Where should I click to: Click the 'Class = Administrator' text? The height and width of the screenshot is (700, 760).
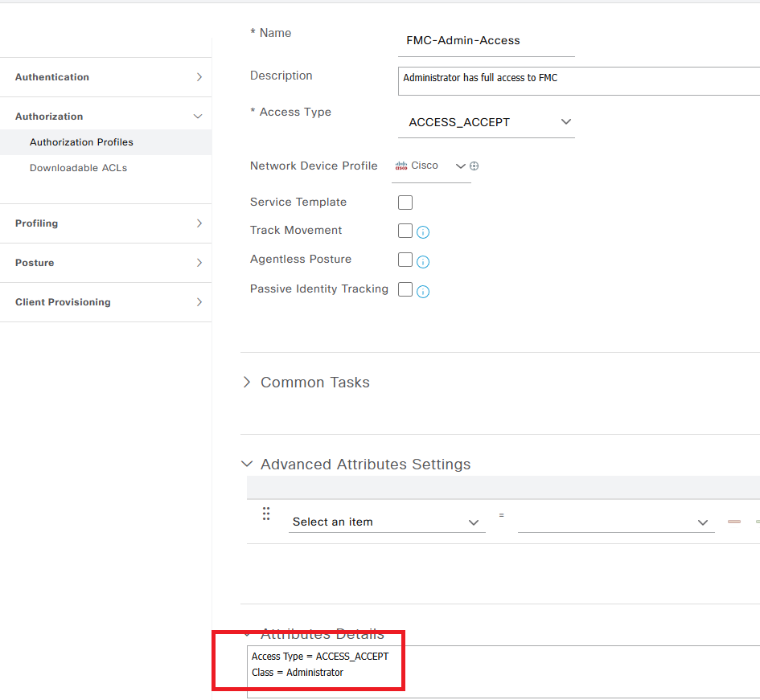pyautogui.click(x=297, y=673)
